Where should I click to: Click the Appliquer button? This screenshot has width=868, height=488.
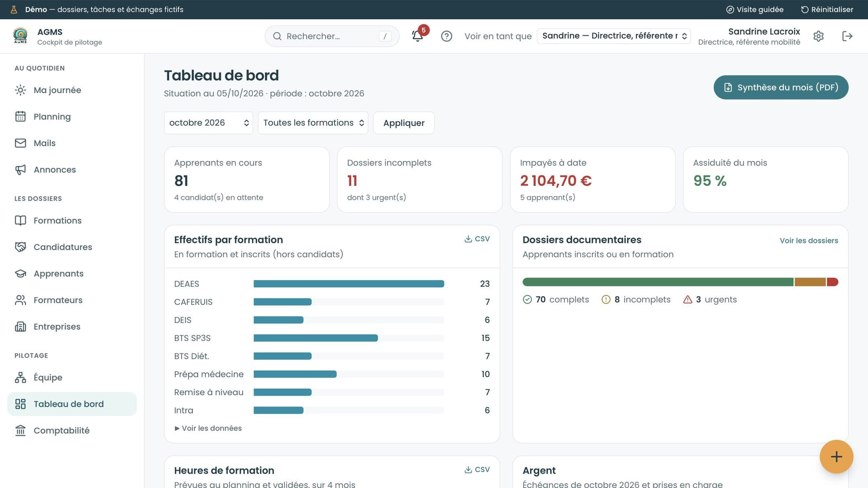coord(404,123)
